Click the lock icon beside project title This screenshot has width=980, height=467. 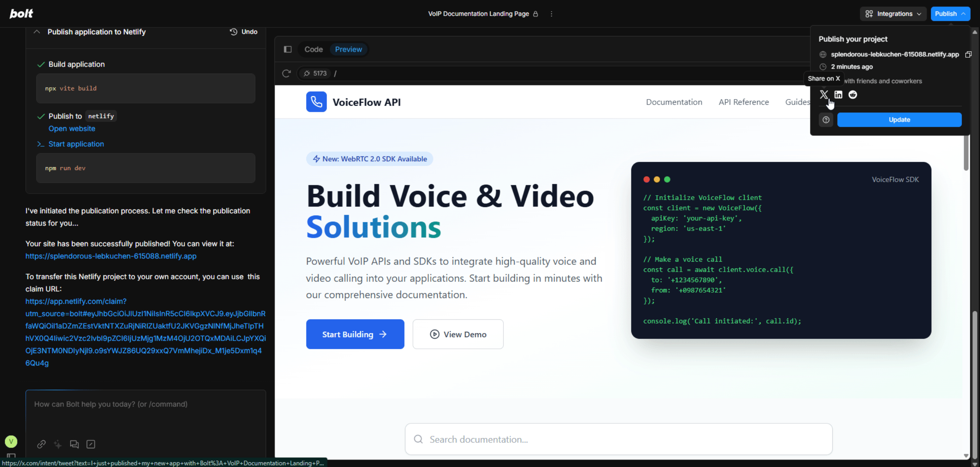[x=536, y=14]
